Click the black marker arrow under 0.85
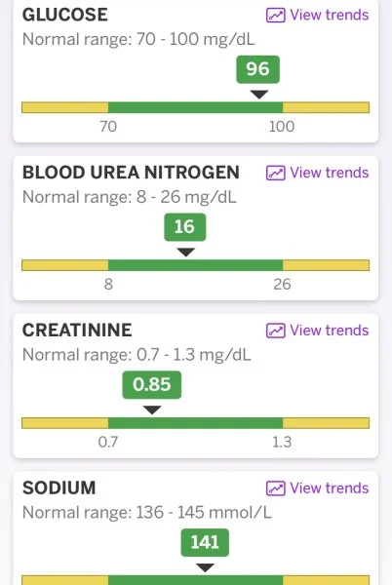392x585 pixels. [152, 410]
